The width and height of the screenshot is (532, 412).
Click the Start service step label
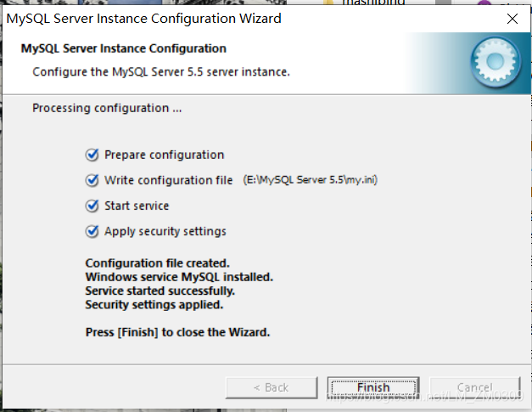137,206
